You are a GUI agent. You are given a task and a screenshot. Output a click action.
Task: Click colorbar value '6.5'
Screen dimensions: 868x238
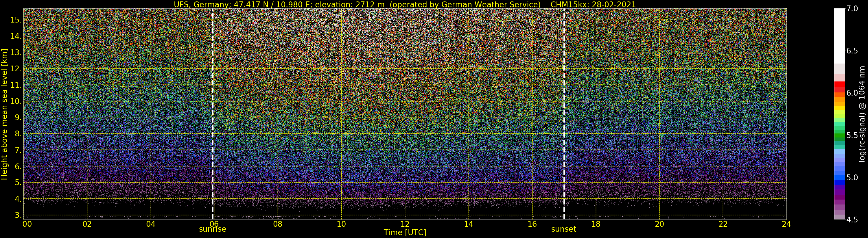point(852,51)
